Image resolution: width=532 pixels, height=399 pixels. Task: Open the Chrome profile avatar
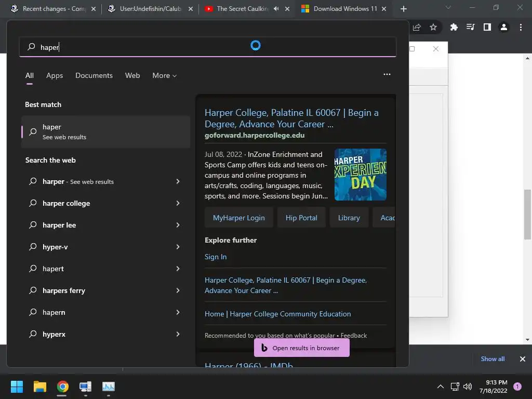point(504,27)
